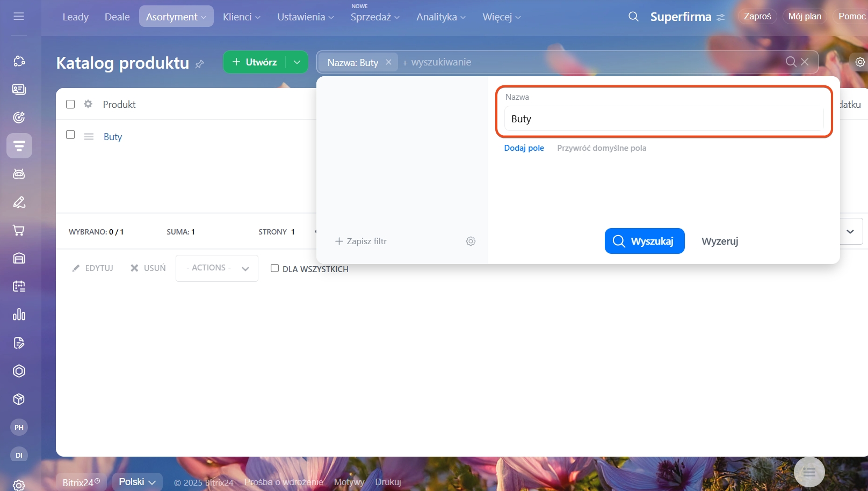Image resolution: width=868 pixels, height=491 pixels.
Task: Open catalog settings gear at top right
Action: (x=860, y=62)
